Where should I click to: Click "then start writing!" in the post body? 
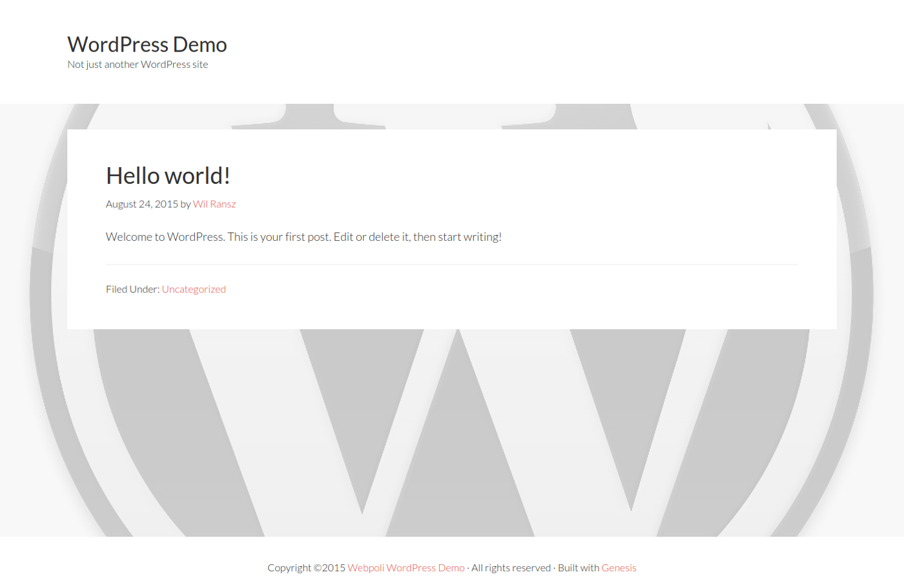click(457, 237)
